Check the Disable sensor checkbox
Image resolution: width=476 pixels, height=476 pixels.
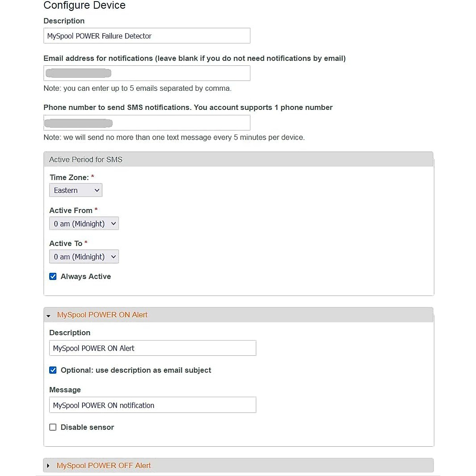(x=53, y=427)
